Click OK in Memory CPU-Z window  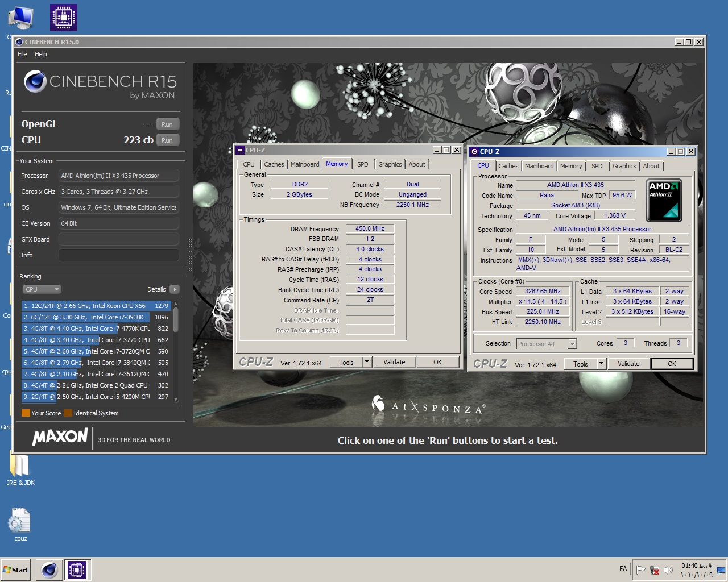coord(438,362)
